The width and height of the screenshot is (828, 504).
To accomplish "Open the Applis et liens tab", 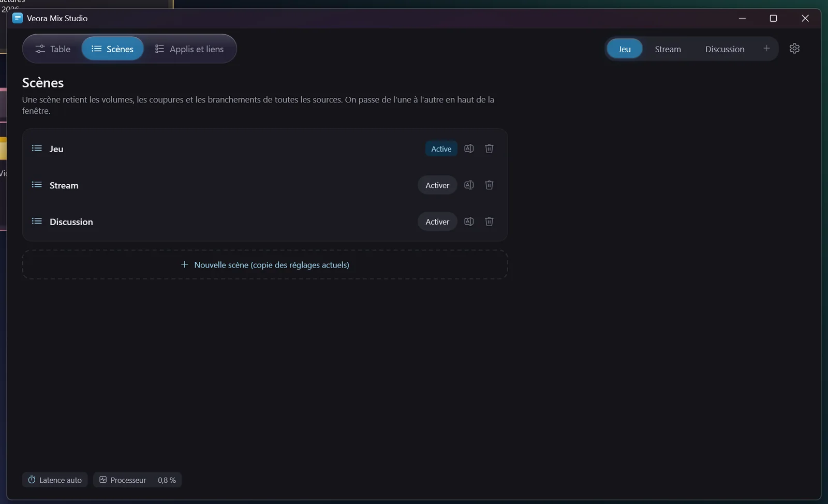I will 189,49.
